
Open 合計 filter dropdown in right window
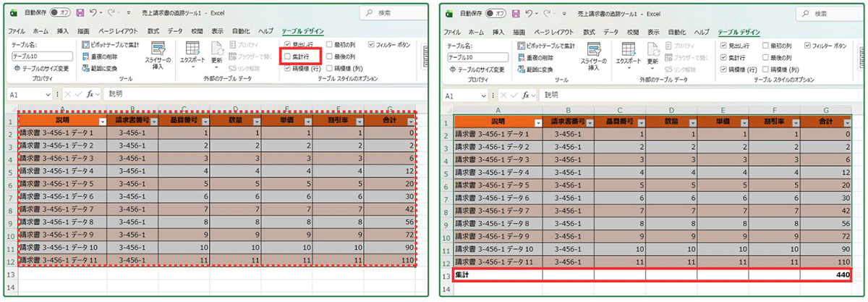(848, 123)
